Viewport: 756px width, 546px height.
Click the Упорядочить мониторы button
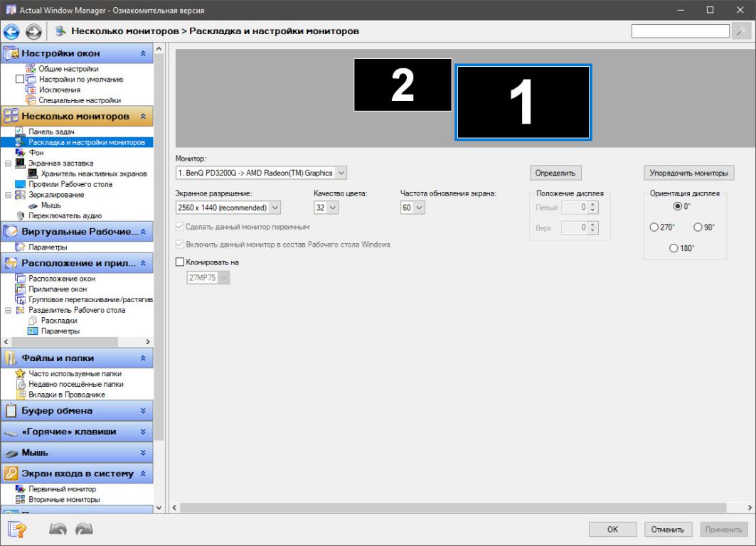click(x=688, y=173)
